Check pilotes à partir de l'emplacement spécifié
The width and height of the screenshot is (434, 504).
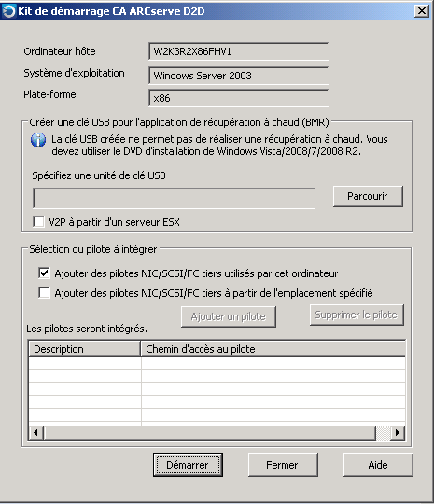pyautogui.click(x=44, y=293)
